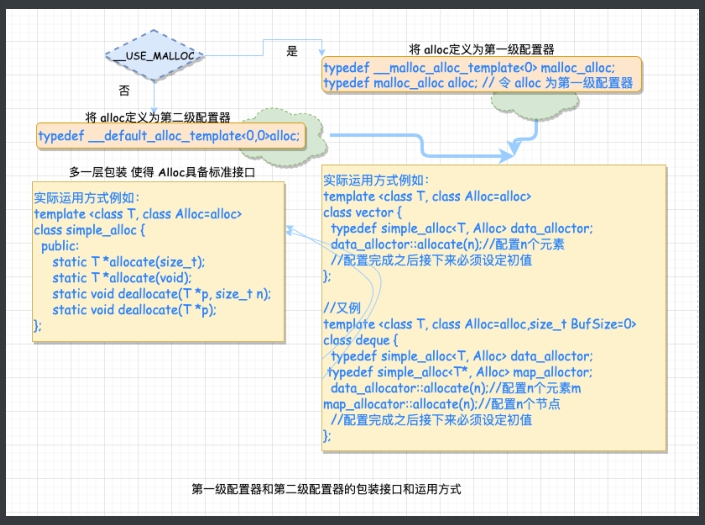The image size is (705, 525).
Task: Click the 将 alloc定义为第二级配置器 heading
Action: tap(158, 117)
